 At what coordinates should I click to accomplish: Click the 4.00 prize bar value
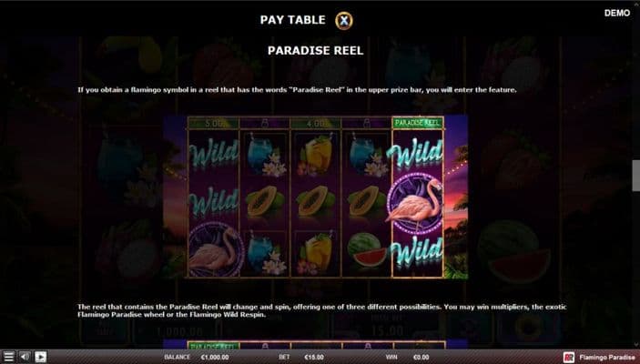pos(315,123)
